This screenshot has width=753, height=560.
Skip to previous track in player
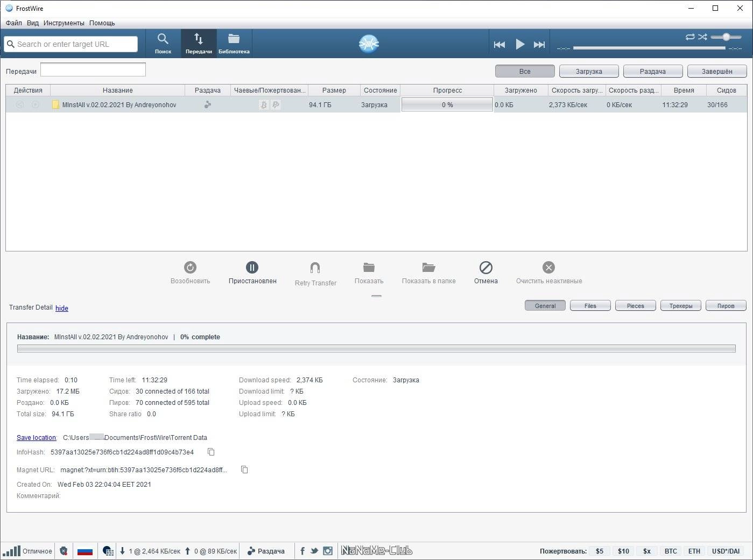click(499, 45)
